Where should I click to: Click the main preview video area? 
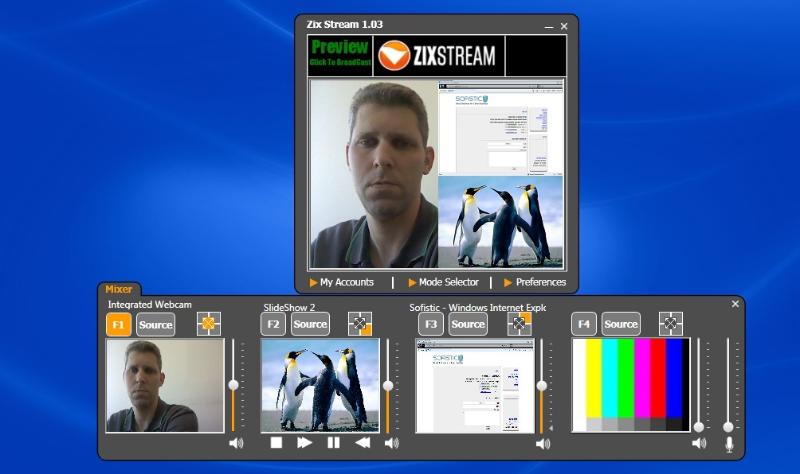coord(437,174)
